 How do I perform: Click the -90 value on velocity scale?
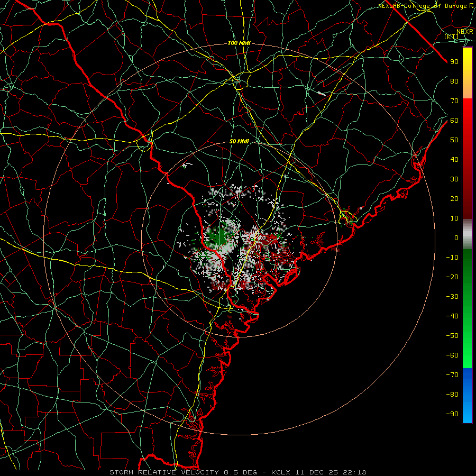(452, 414)
